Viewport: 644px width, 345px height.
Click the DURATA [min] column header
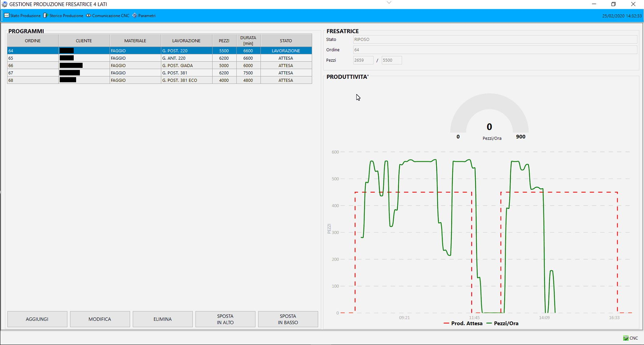248,41
